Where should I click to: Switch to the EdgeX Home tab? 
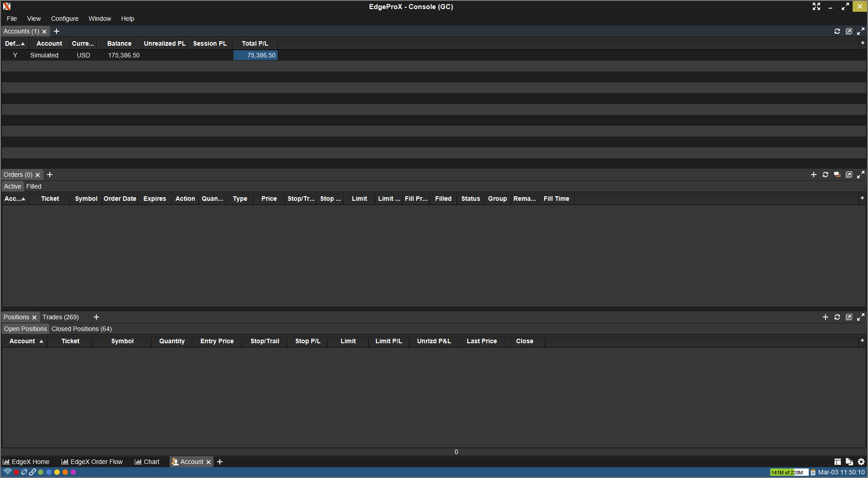26,462
